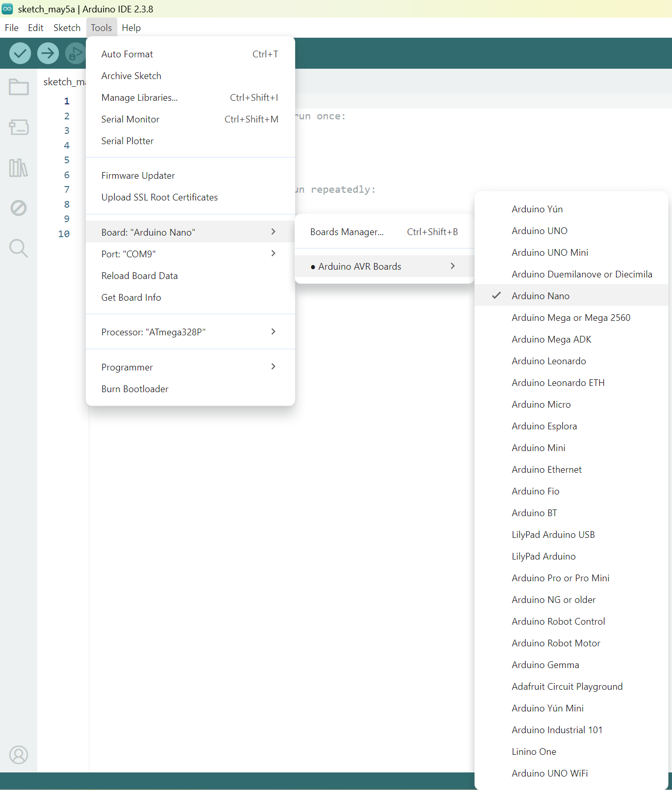Select Reload Board Data
The width and height of the screenshot is (672, 790).
coord(190,275)
